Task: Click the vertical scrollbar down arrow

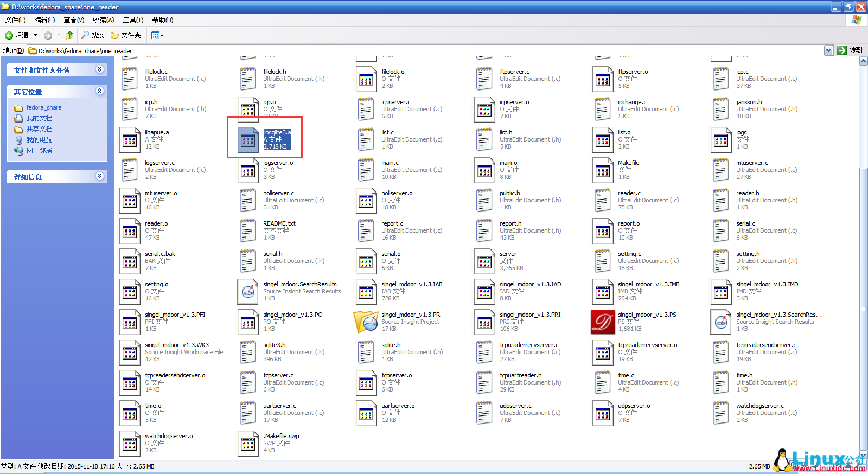Action: point(863,454)
